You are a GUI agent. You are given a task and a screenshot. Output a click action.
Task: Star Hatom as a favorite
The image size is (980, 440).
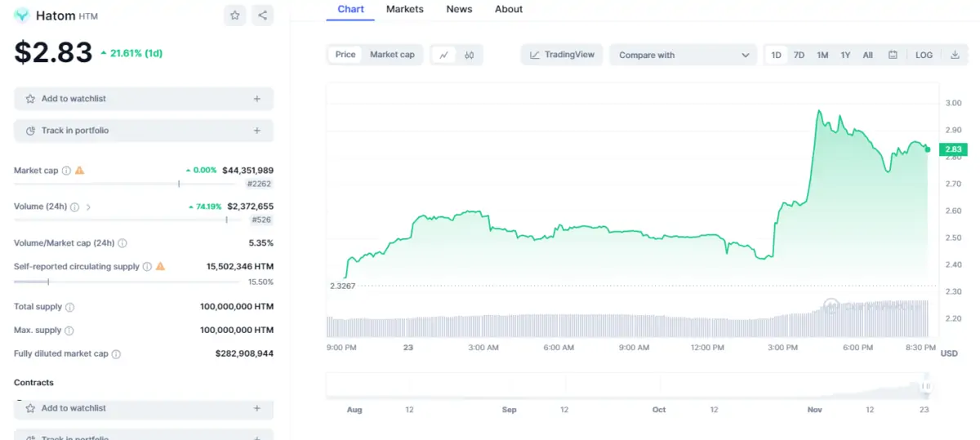click(x=235, y=15)
